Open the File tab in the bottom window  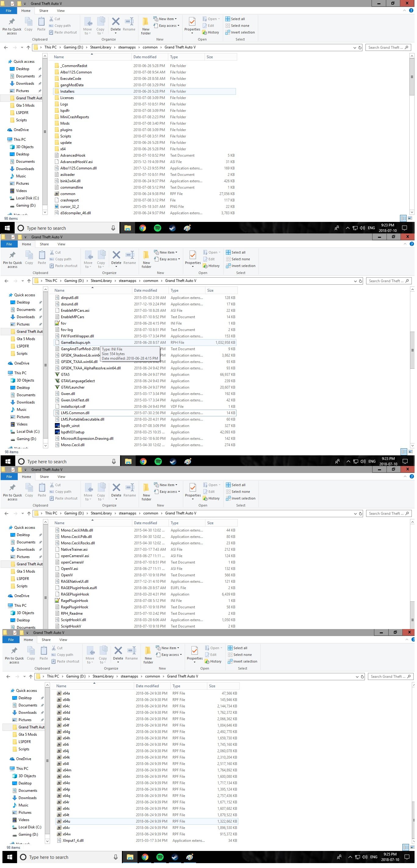tap(11, 640)
